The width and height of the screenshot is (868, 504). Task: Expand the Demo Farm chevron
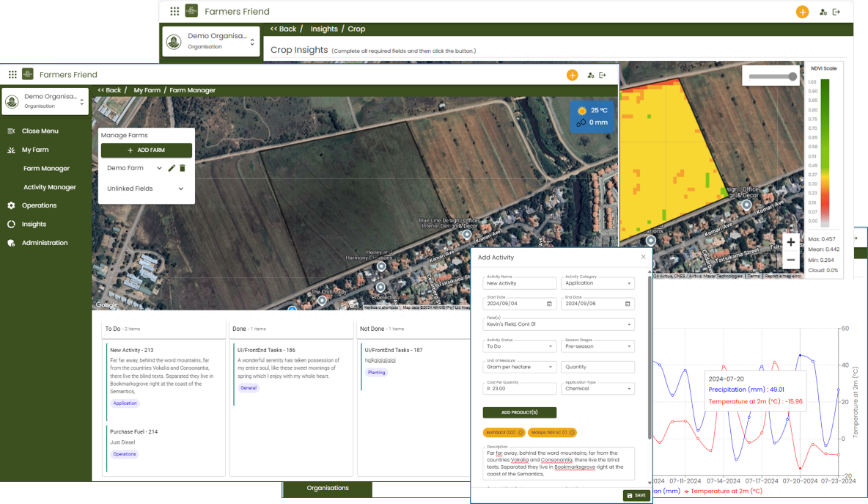click(159, 168)
